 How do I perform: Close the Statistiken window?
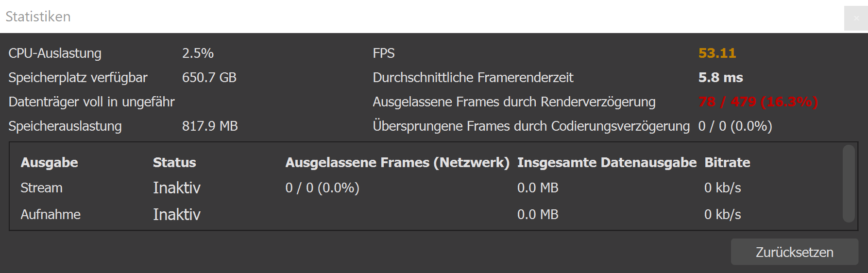[855, 18]
